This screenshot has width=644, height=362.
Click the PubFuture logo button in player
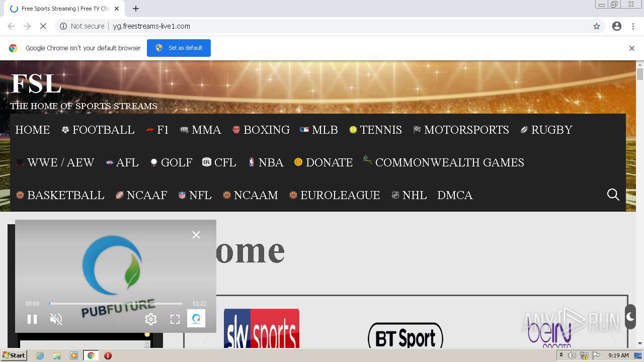tap(196, 318)
